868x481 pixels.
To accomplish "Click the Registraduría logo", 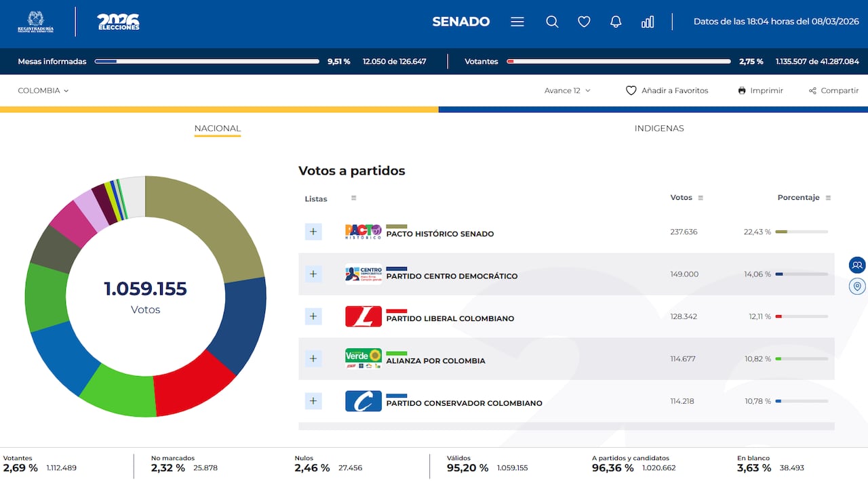I will click(x=35, y=21).
